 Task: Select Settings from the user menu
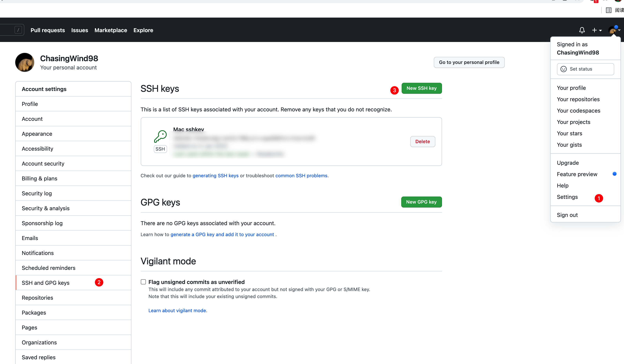pyautogui.click(x=567, y=197)
